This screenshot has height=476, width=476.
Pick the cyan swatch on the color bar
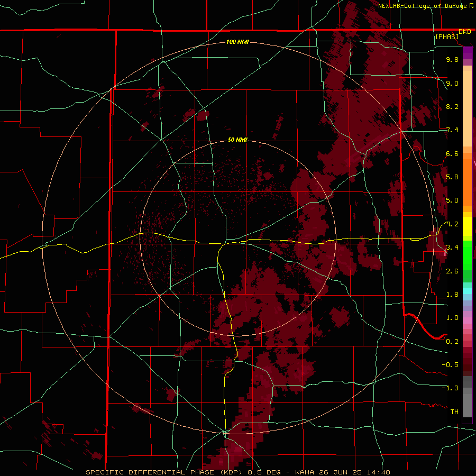coord(467,291)
